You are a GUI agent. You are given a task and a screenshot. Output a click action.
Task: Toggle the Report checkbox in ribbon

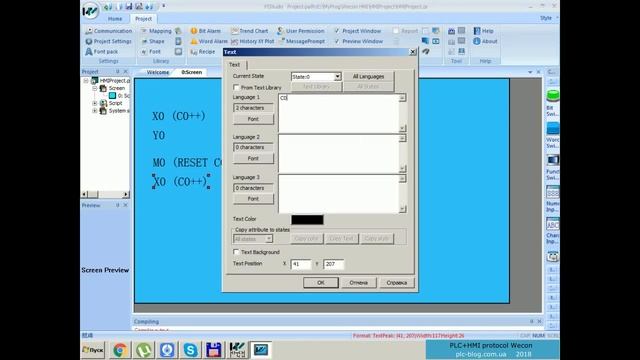coord(396,31)
